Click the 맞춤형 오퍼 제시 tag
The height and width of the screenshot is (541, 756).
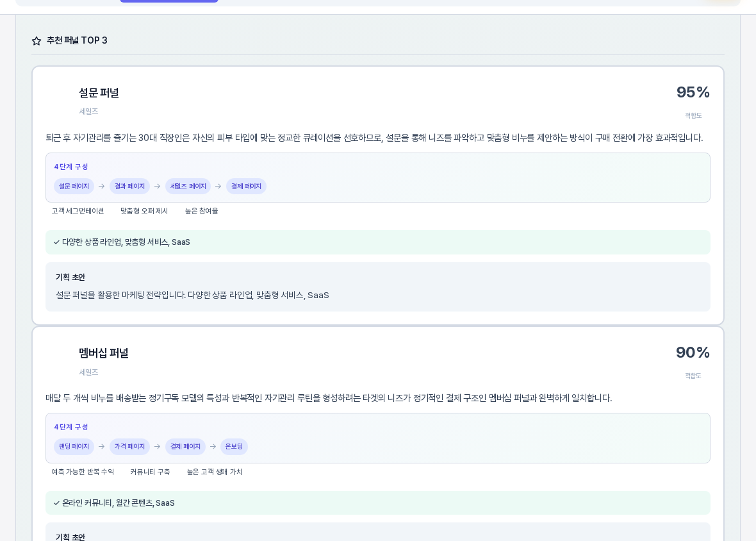coord(144,211)
